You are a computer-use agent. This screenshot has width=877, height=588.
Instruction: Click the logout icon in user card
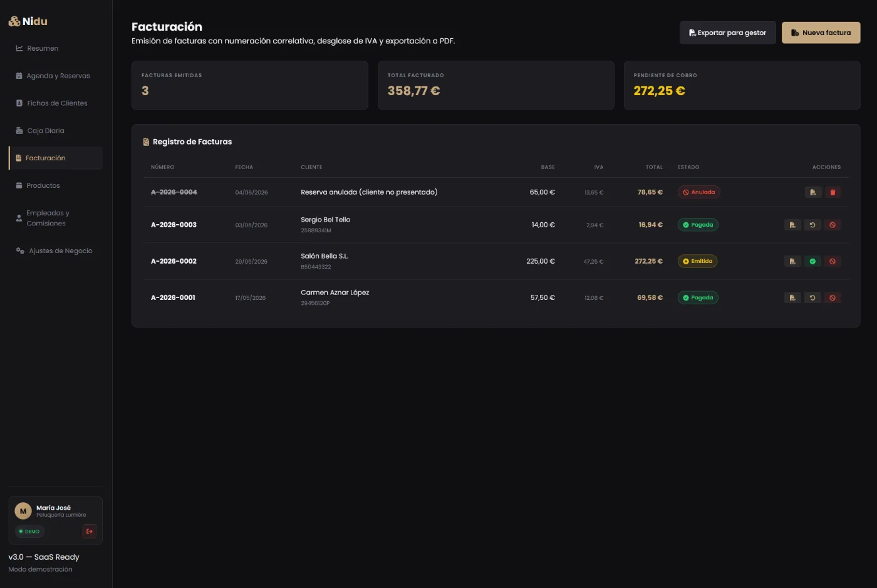pyautogui.click(x=90, y=531)
